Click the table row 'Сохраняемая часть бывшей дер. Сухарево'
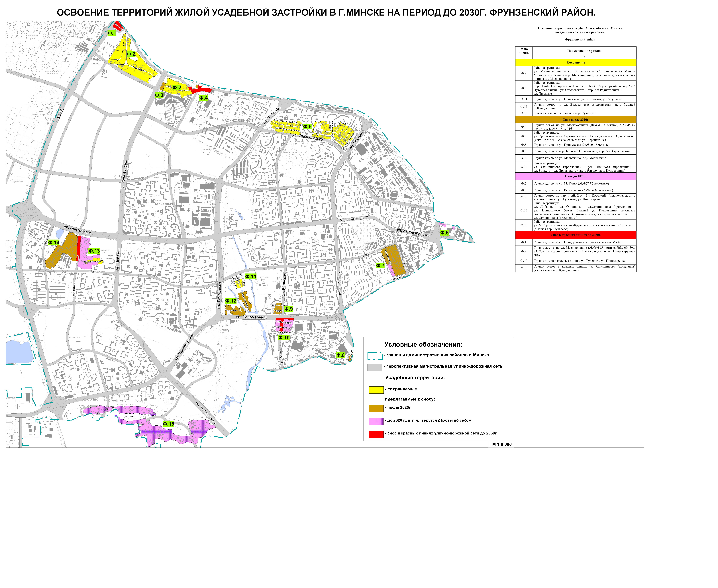Viewport: 718px width, 588px height. click(576, 113)
